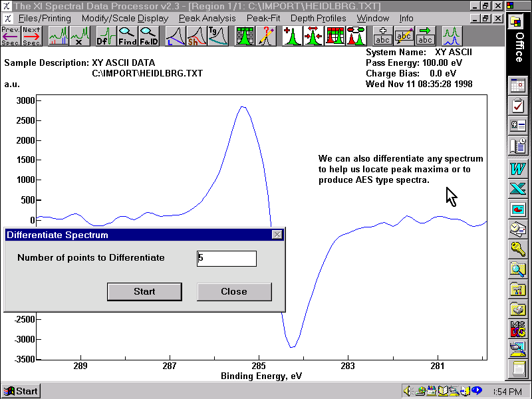This screenshot has height=399, width=532.
Task: Click the Next Spec. arrow button
Action: click(31, 36)
